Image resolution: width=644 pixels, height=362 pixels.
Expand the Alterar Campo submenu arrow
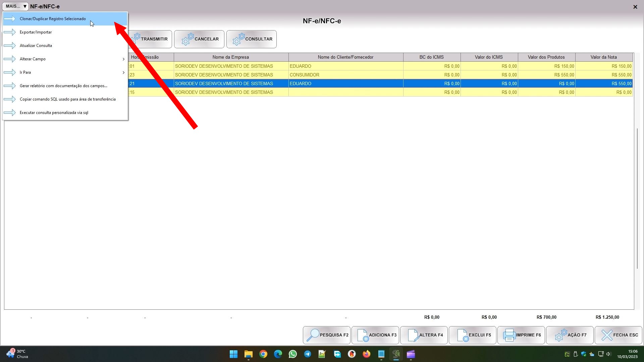[x=123, y=59]
